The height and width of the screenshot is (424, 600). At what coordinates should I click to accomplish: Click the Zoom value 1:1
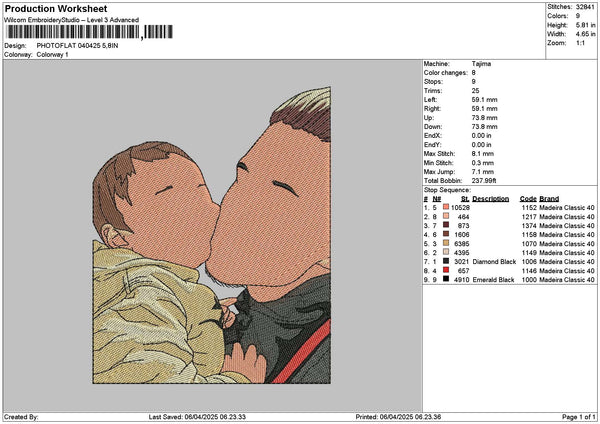[580, 43]
